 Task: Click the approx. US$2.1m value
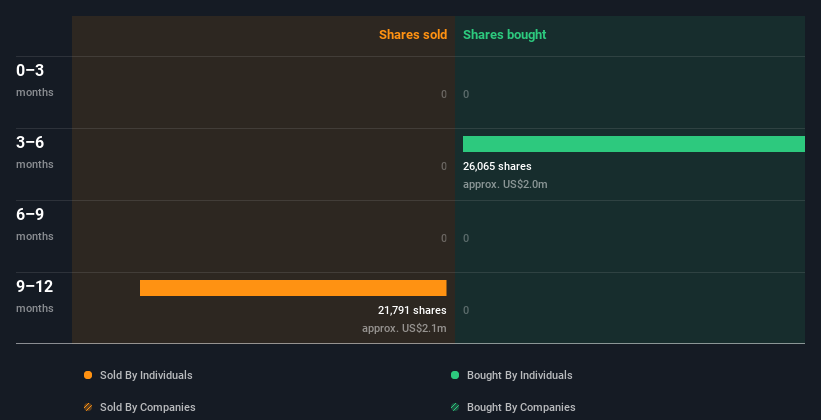pos(404,328)
